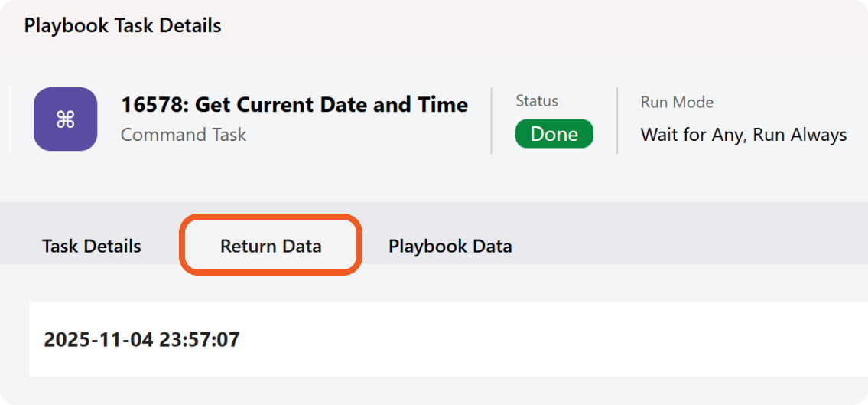This screenshot has height=405, width=868.
Task: Open the Return Data tab
Action: [x=271, y=247]
